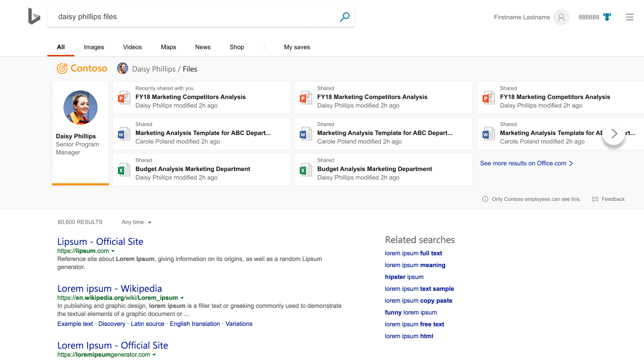This screenshot has width=644, height=360.
Task: Click the Feedback link
Action: click(x=613, y=199)
